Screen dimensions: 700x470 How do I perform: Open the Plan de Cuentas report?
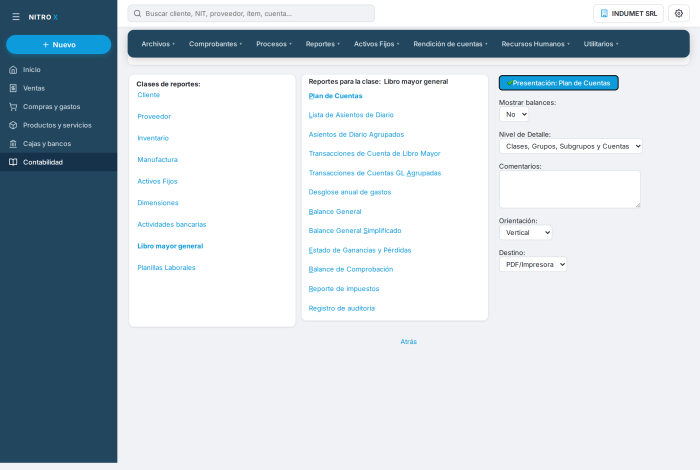click(x=335, y=96)
